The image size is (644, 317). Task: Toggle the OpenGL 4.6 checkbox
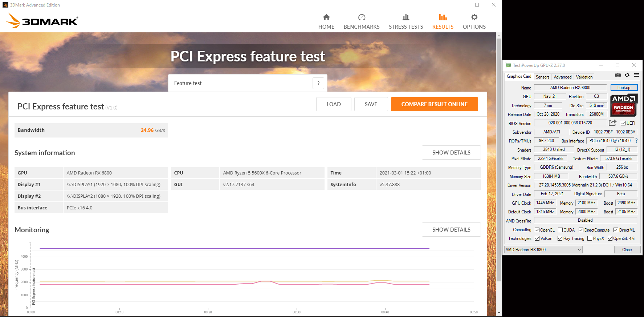[610, 238]
